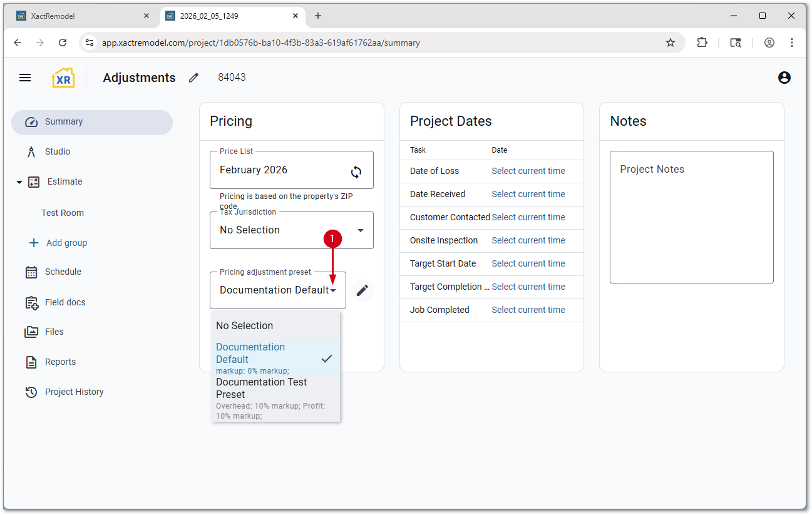The width and height of the screenshot is (812, 515).
Task: Go to Studio in sidebar
Action: (x=58, y=151)
